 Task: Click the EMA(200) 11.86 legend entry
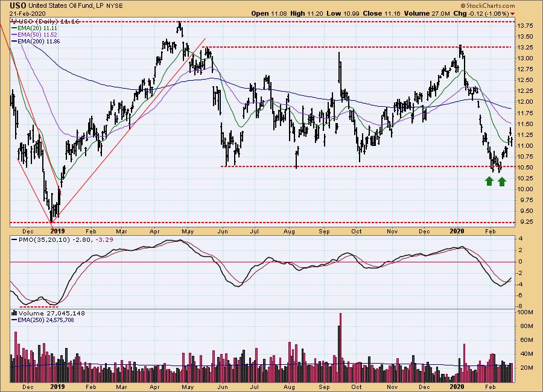pos(36,41)
